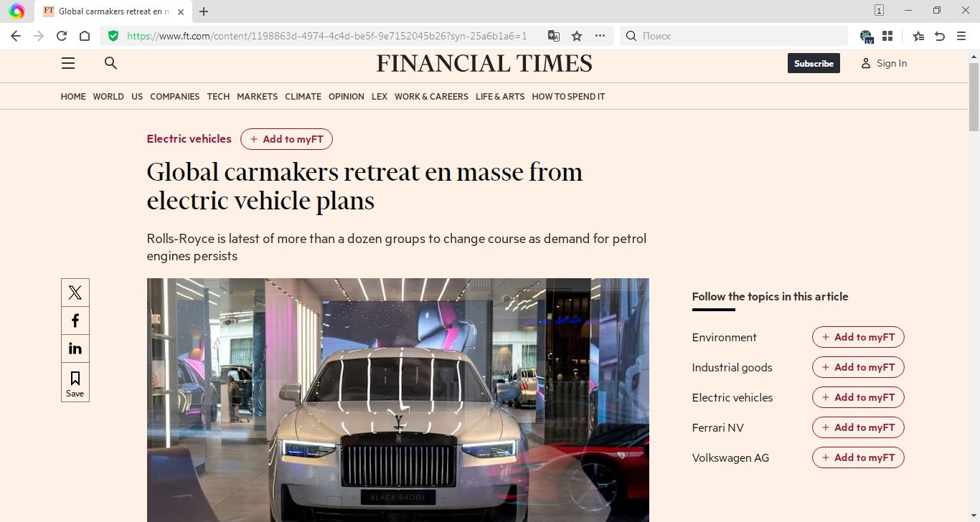
Task: Share article on LinkedIn
Action: [x=75, y=348]
